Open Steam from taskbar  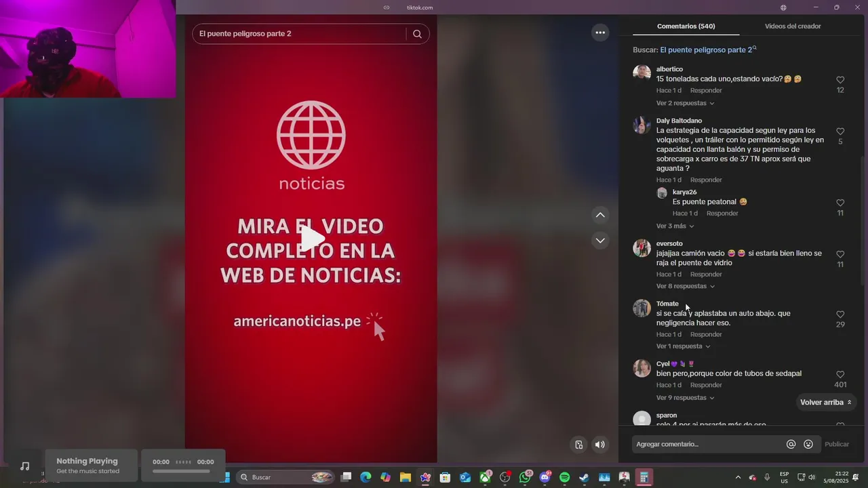(584, 477)
